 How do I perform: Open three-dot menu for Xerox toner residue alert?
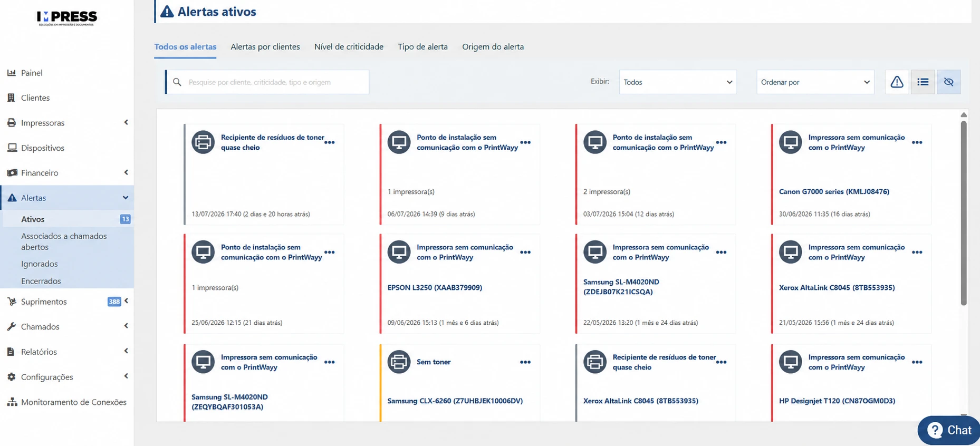721,362
